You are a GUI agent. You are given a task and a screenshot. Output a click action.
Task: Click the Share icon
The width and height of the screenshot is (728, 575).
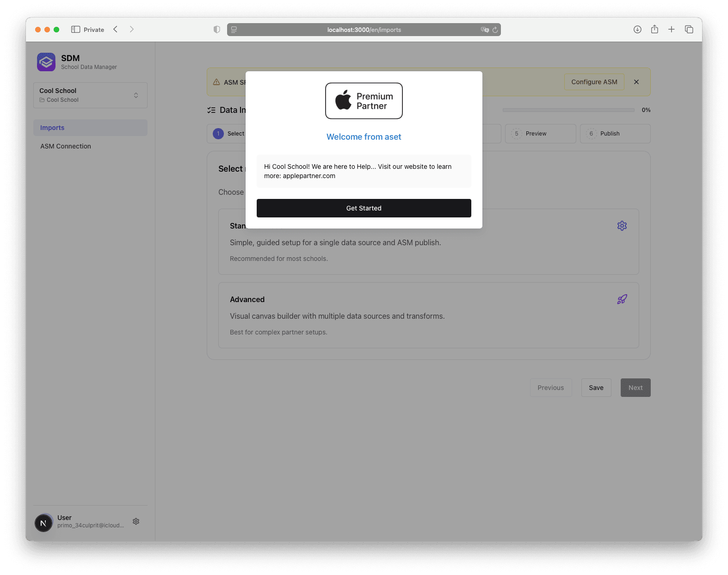pos(654,30)
